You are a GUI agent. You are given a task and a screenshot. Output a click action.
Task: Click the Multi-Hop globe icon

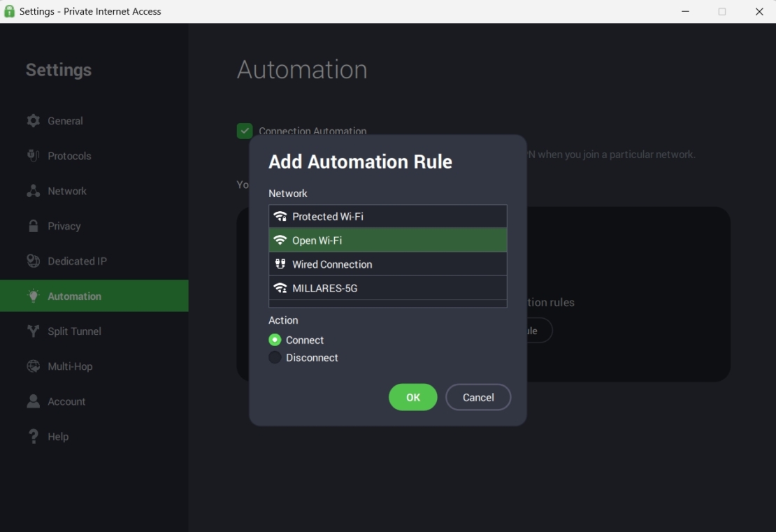33,366
